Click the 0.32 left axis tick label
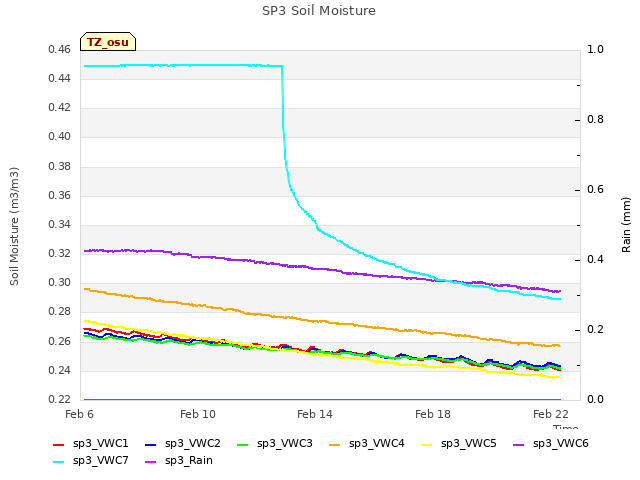640x480 pixels. [60, 253]
